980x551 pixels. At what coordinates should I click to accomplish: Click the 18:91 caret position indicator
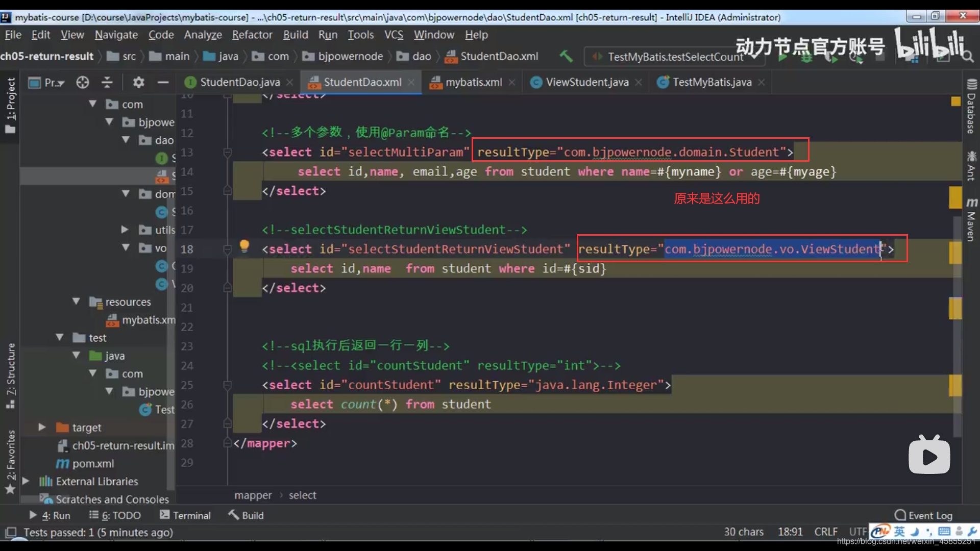pos(790,532)
